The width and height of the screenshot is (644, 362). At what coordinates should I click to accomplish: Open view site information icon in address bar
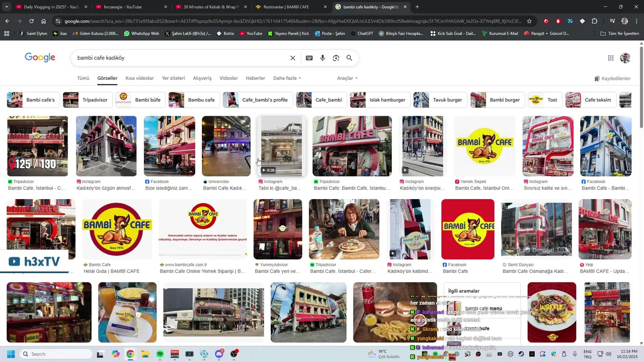(58, 21)
